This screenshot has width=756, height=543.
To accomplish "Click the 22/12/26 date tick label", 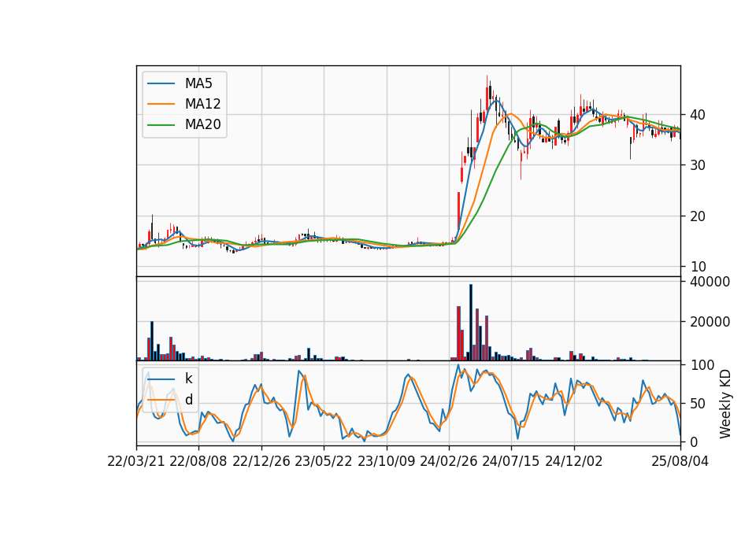I will coord(261,461).
